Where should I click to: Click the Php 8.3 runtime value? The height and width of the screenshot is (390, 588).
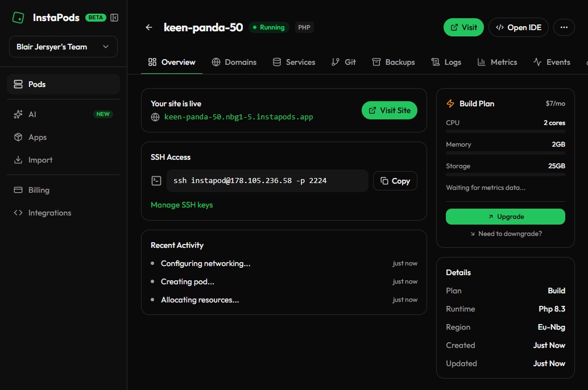pos(552,309)
